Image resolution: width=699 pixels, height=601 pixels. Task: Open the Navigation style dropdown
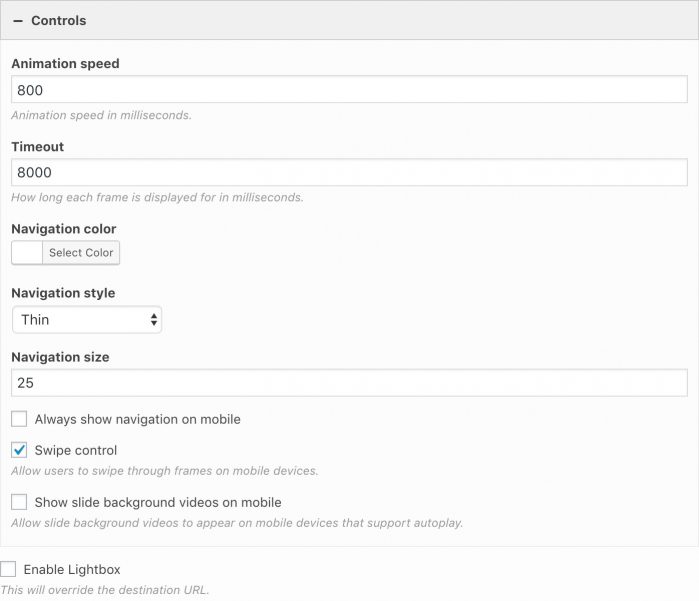[x=87, y=320]
